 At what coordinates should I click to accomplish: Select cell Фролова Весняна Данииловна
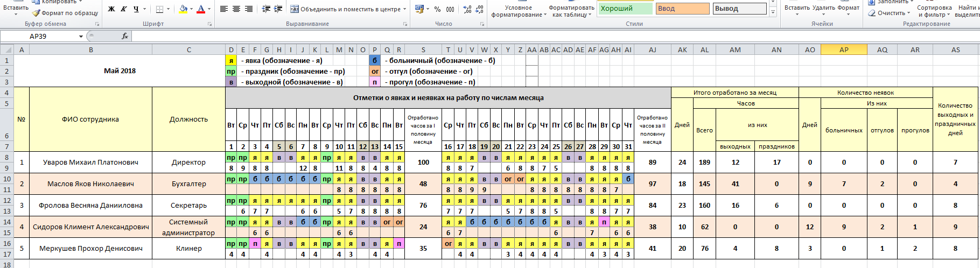pyautogui.click(x=91, y=206)
